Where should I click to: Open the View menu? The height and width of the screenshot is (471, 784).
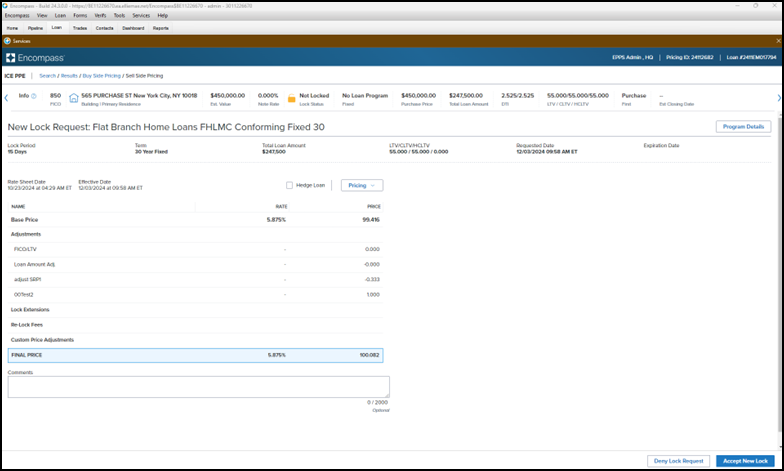tap(42, 16)
